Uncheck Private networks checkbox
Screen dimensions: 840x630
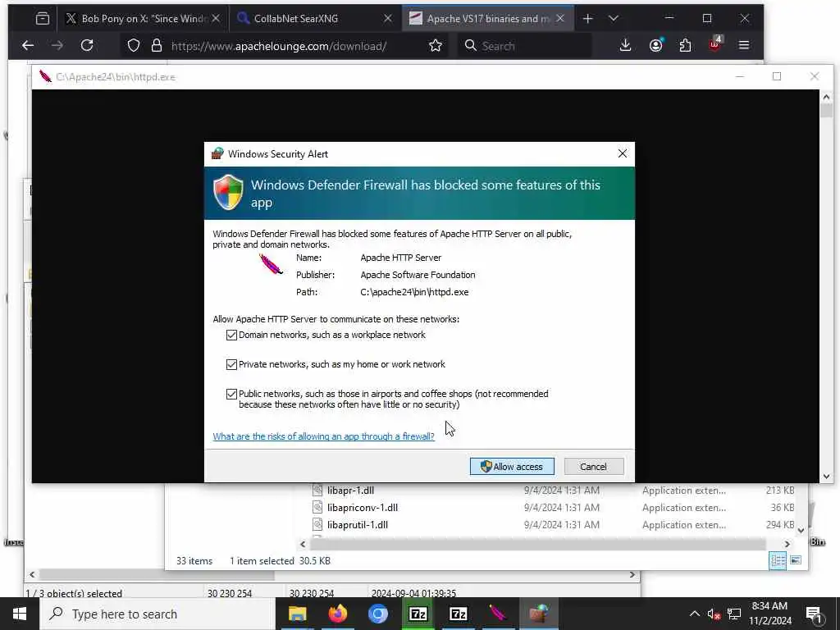[x=231, y=365]
